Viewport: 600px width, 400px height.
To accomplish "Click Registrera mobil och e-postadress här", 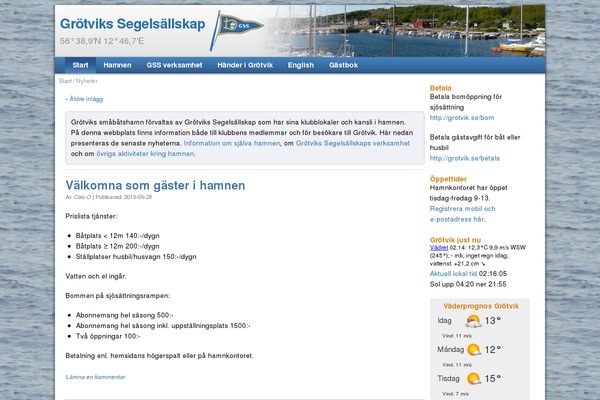I will 462,214.
